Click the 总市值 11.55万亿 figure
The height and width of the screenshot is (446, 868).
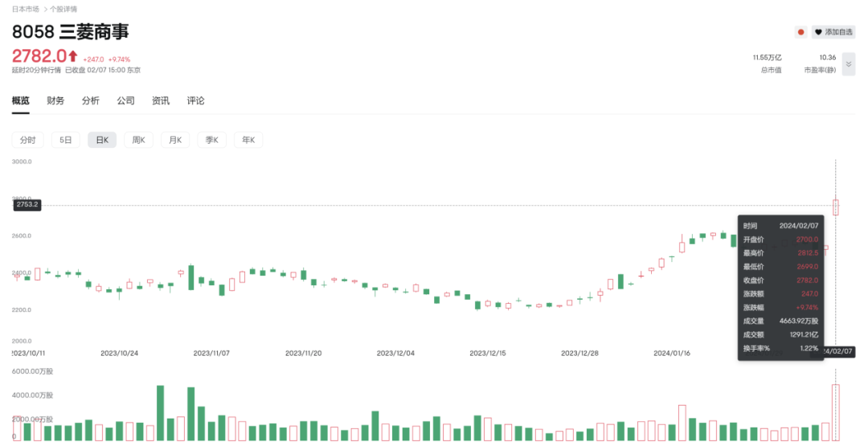pos(767,58)
